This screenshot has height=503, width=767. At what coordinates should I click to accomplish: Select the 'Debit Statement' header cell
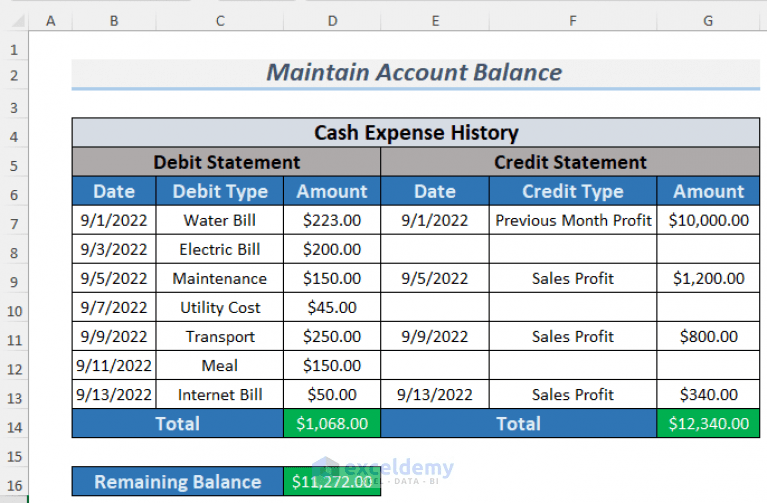[x=226, y=162]
